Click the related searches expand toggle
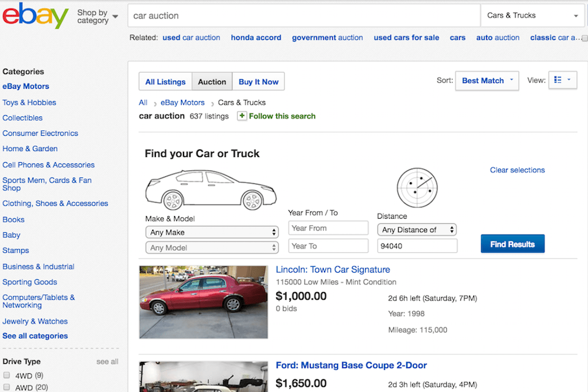 pos(584,38)
